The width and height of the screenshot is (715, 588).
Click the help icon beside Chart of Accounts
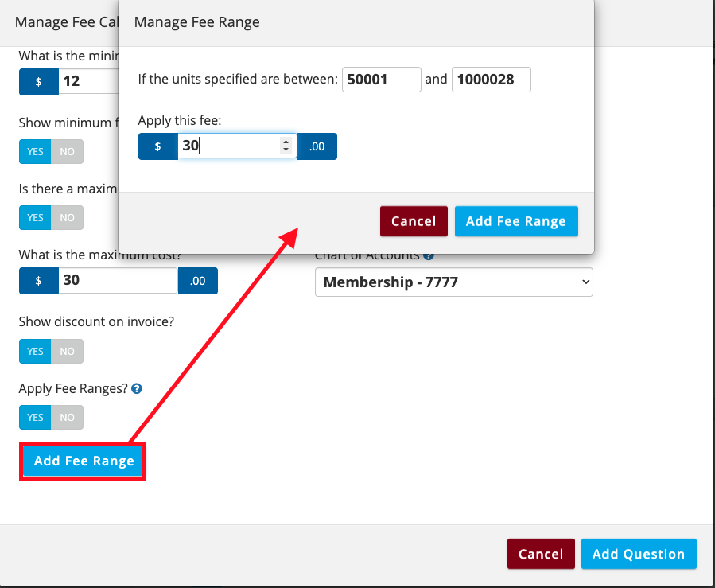click(x=429, y=256)
